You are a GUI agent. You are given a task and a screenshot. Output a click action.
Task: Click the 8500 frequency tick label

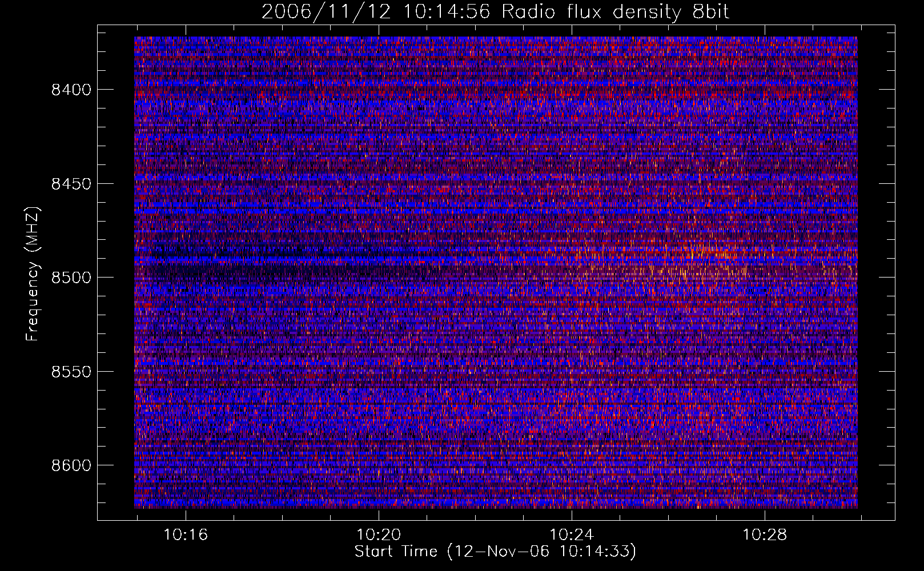[71, 278]
